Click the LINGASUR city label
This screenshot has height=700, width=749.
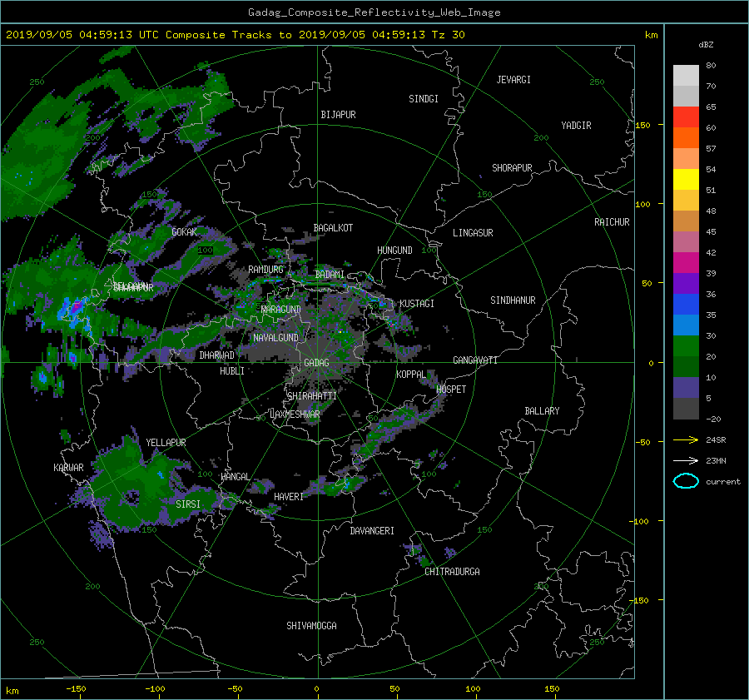[473, 233]
